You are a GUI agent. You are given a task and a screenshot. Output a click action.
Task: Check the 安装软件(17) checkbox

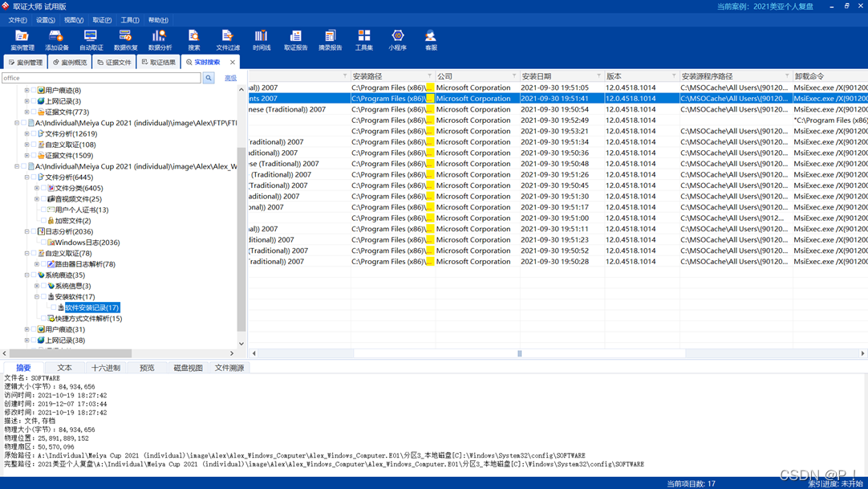pos(44,297)
